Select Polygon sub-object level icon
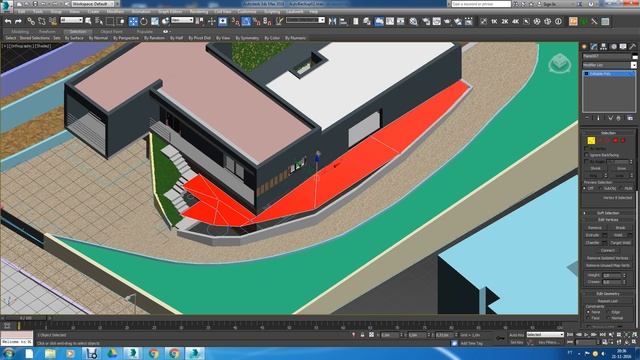Viewport: 640px width, 360px height. click(616, 140)
